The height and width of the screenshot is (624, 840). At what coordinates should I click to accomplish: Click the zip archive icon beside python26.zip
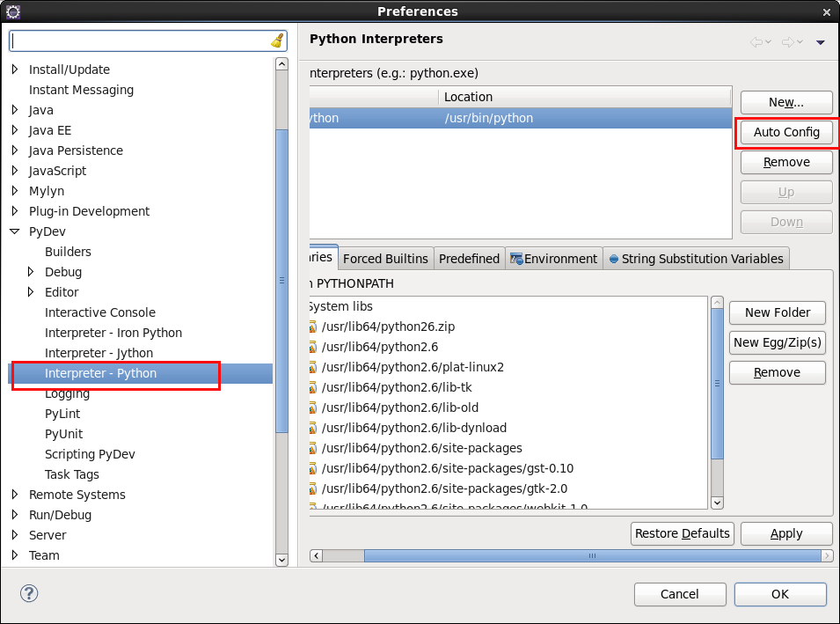click(314, 327)
